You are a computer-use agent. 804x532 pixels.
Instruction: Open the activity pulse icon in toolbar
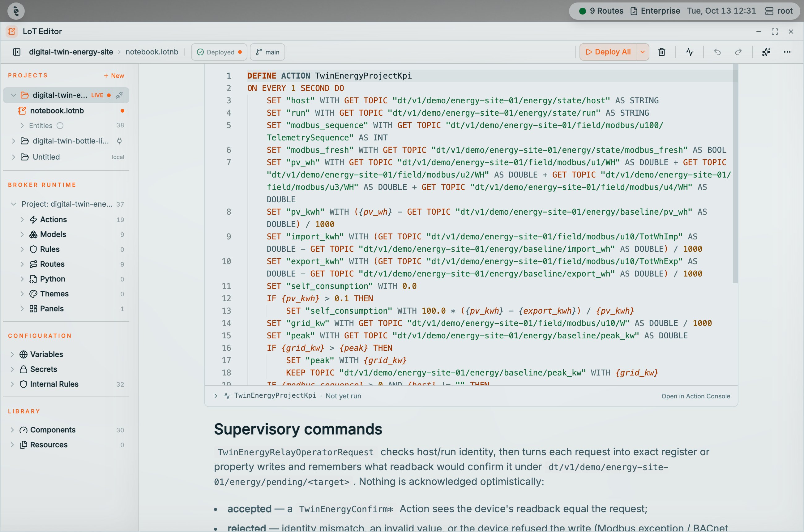pyautogui.click(x=689, y=52)
